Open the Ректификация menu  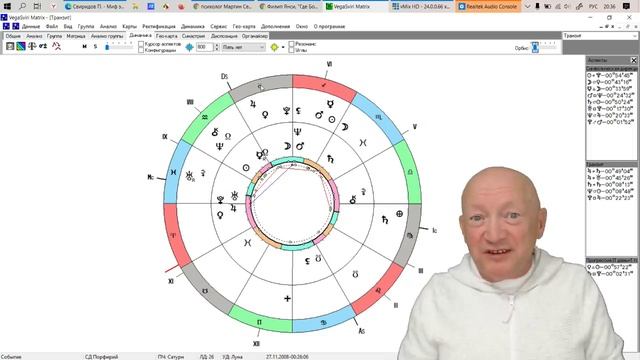(x=159, y=27)
